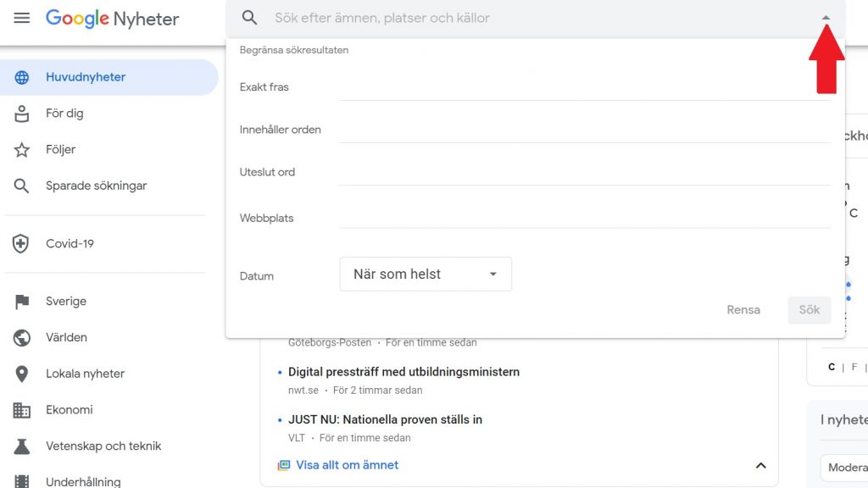868x488 pixels.
Task: Collapse the story card with chevron
Action: [x=761, y=466]
